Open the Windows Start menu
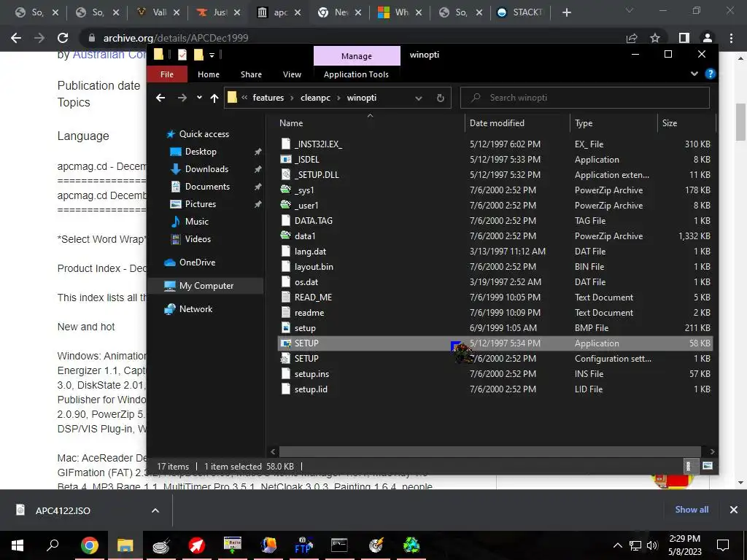 18,545
